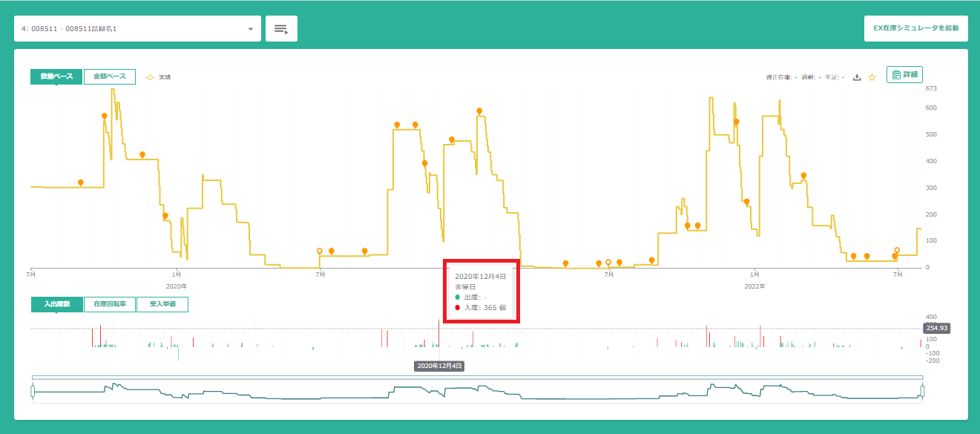The image size is (980, 434).
Task: Click the orange marker pin above 1月 2022
Action: (x=746, y=202)
